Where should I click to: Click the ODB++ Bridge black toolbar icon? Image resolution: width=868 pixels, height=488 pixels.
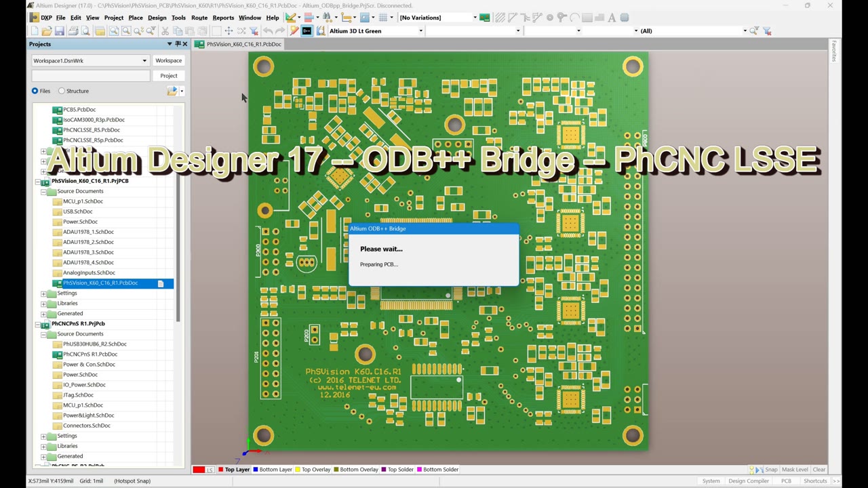(307, 30)
